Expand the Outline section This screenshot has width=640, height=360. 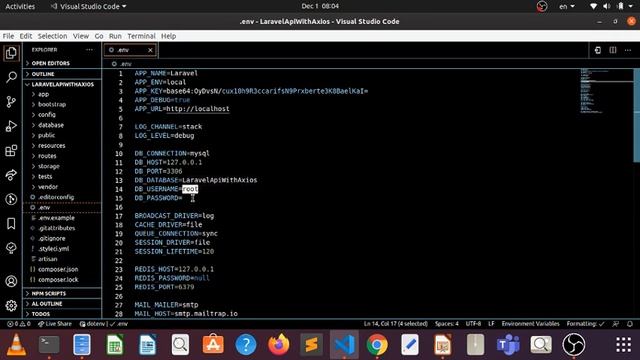click(x=62, y=74)
